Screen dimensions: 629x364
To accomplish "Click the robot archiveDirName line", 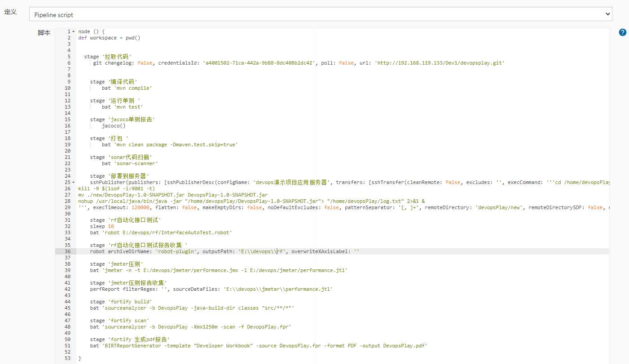I will [224, 251].
